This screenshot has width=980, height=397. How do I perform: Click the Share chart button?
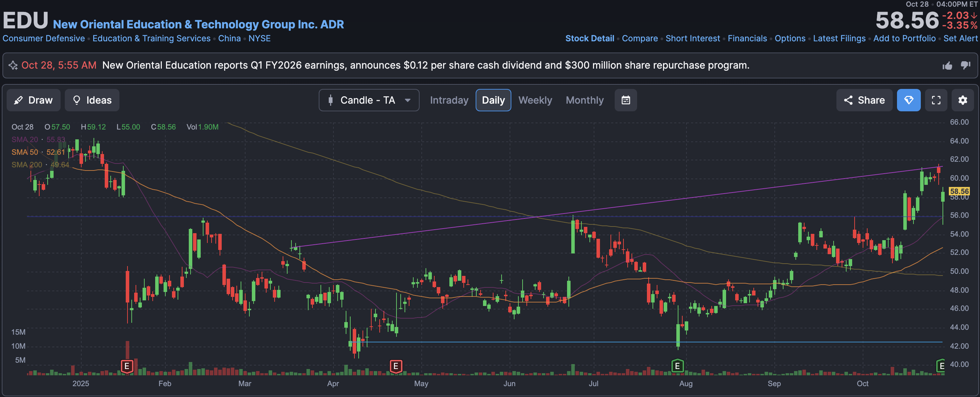864,100
